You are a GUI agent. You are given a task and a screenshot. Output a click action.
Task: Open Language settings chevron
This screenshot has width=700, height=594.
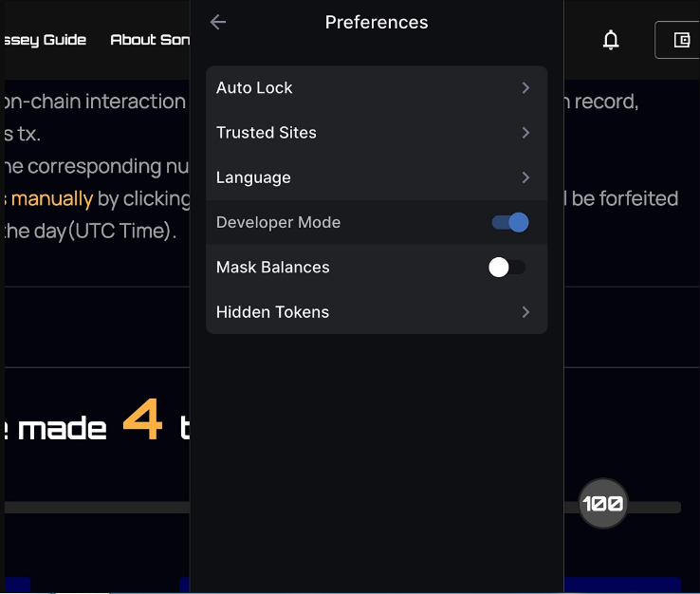coord(525,177)
